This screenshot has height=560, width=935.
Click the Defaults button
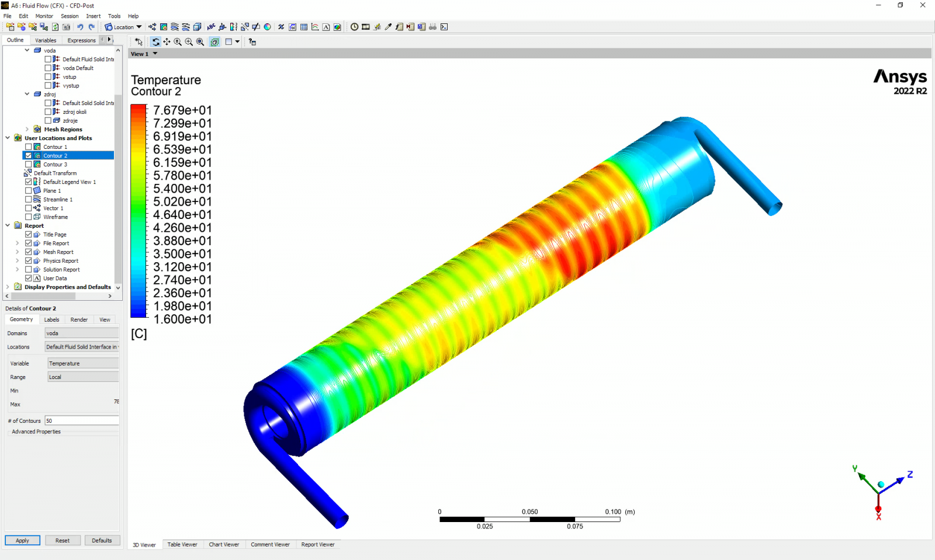coord(102,541)
